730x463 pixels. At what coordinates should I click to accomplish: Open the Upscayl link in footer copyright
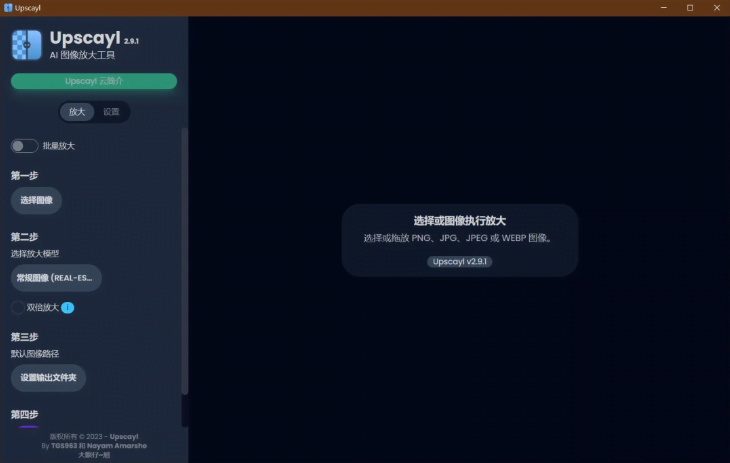coord(124,436)
